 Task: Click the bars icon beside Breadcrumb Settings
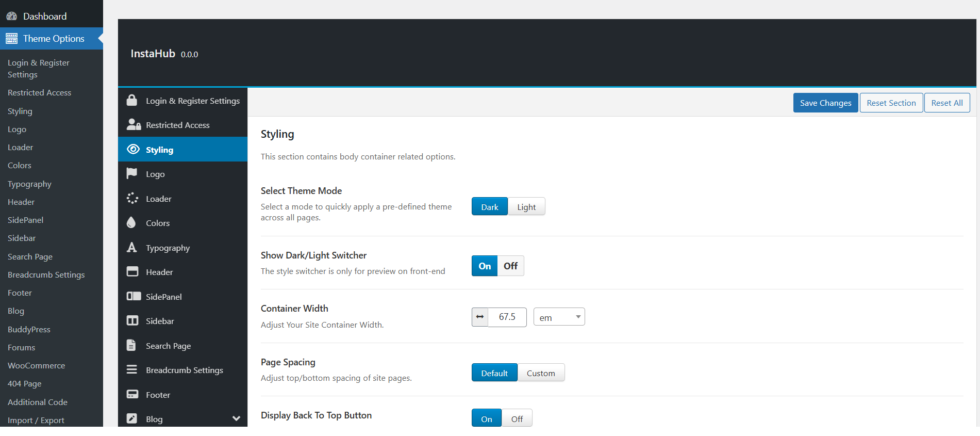pyautogui.click(x=132, y=369)
